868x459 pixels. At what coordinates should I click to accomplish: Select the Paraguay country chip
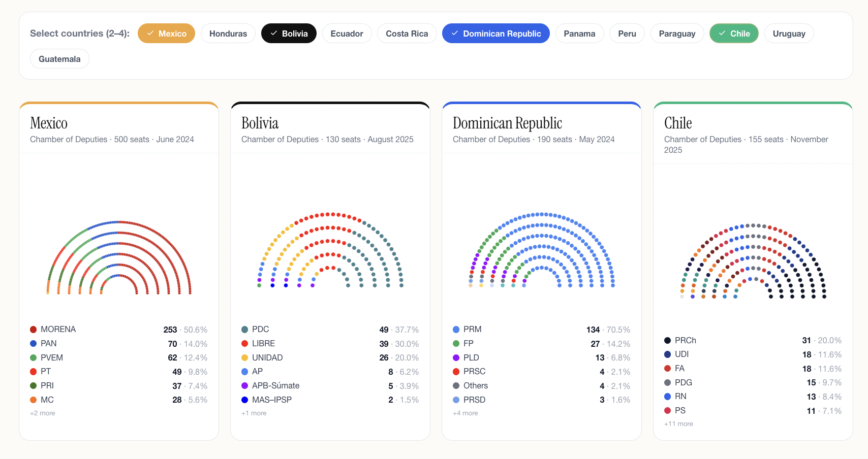(677, 34)
